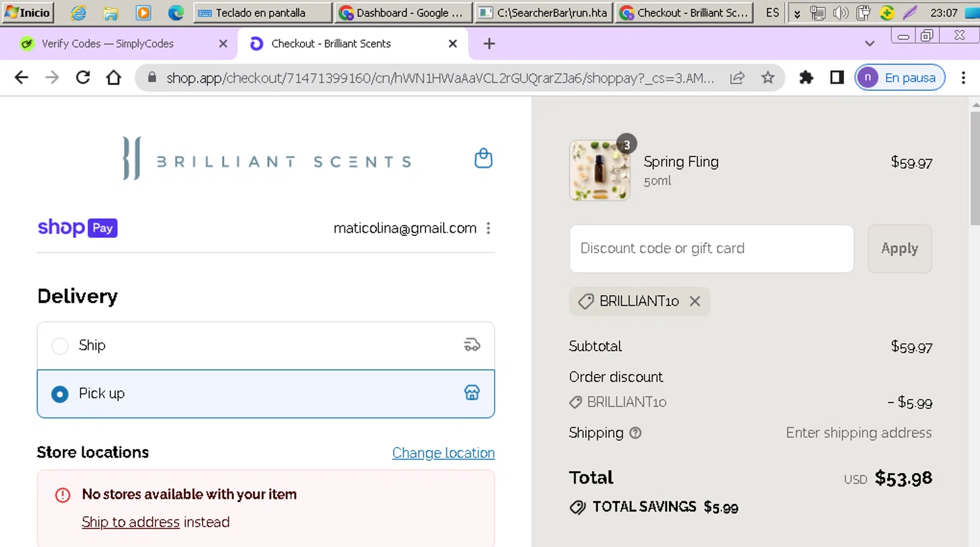The width and height of the screenshot is (980, 547).
Task: Go back to the previous page
Action: [22, 78]
